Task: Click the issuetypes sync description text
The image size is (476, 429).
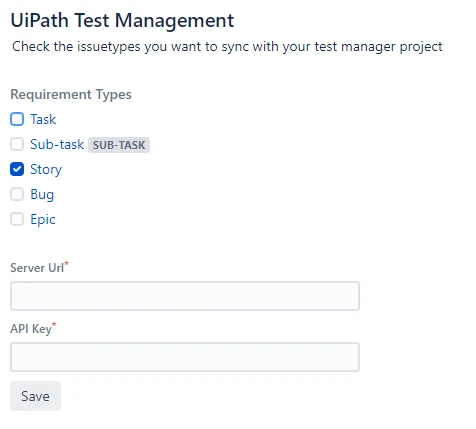Action: (227, 47)
